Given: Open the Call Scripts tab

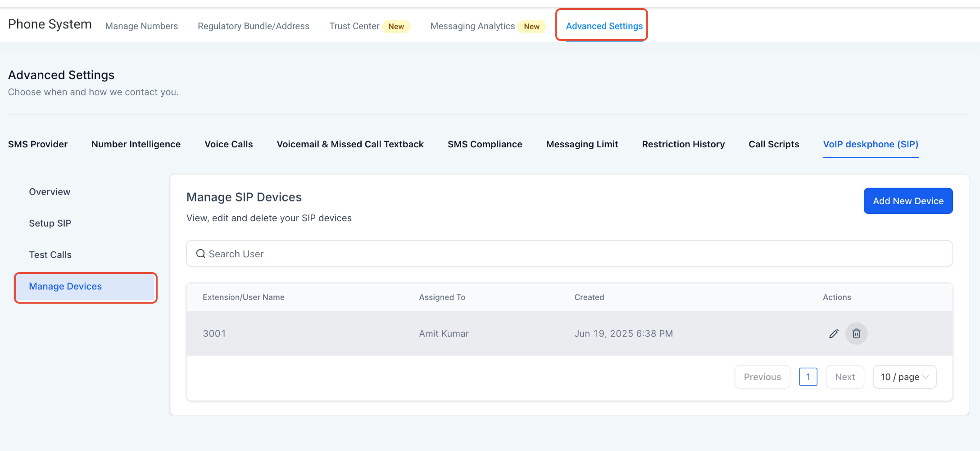Looking at the screenshot, I should tap(774, 144).
